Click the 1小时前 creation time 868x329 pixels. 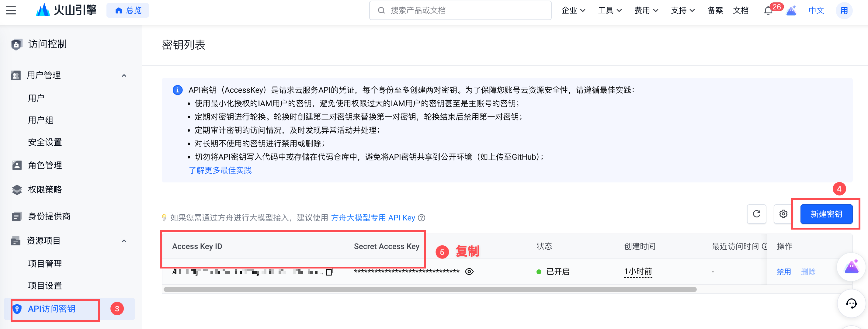pyautogui.click(x=638, y=272)
